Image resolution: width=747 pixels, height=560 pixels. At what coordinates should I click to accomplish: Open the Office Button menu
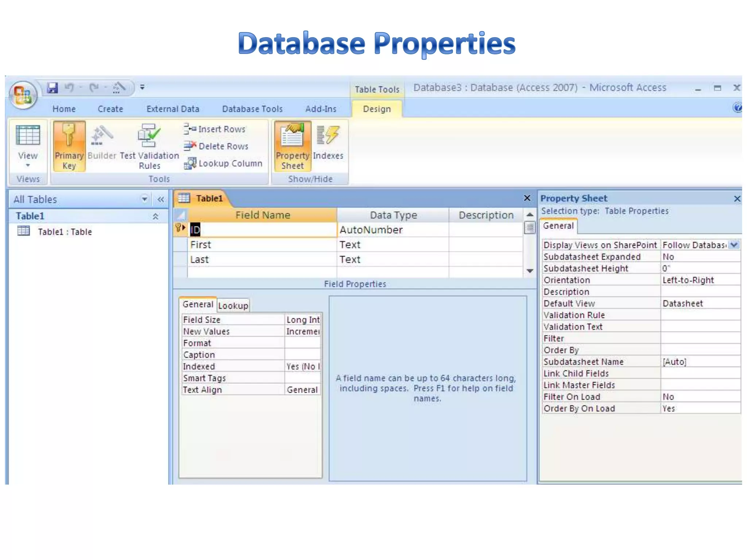[x=23, y=95]
